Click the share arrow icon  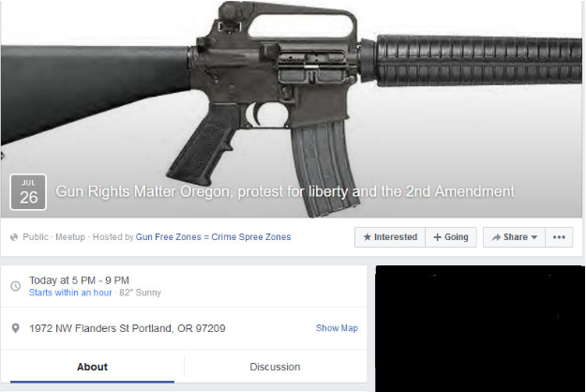point(496,237)
